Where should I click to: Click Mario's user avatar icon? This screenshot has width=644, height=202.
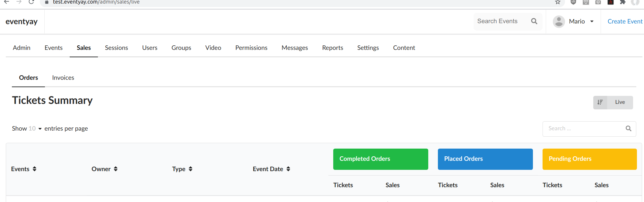(x=559, y=22)
